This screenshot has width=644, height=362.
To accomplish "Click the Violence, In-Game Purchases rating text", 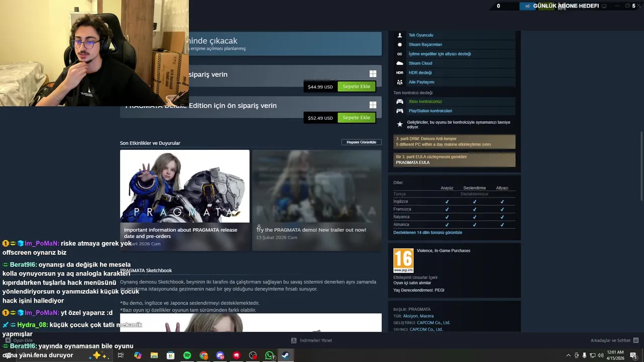I will pyautogui.click(x=443, y=250).
